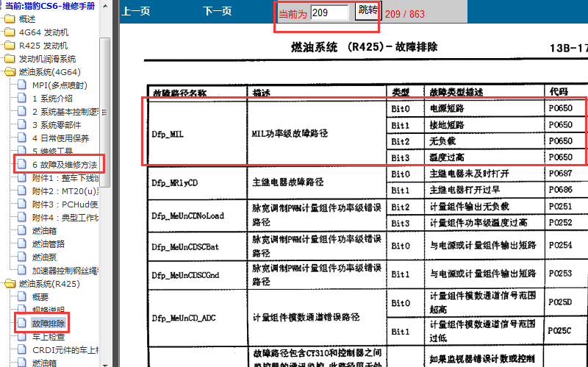The image size is (588, 367).
Task: Collapse the 燃油系统(4G64) folder
Action: point(10,71)
